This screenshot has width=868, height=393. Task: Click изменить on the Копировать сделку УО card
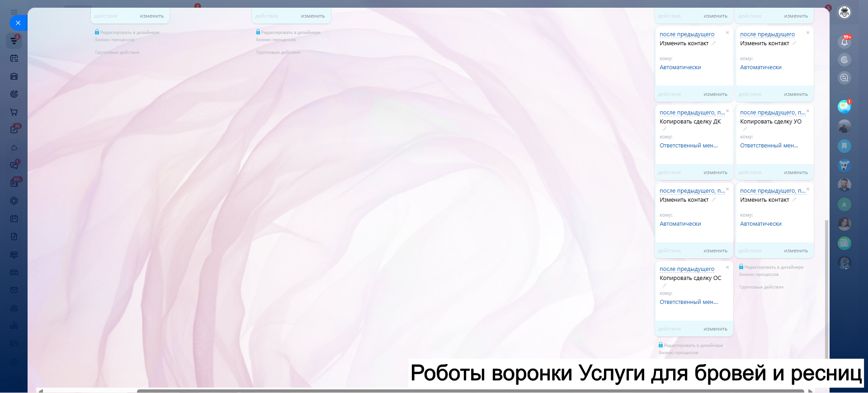click(x=796, y=173)
